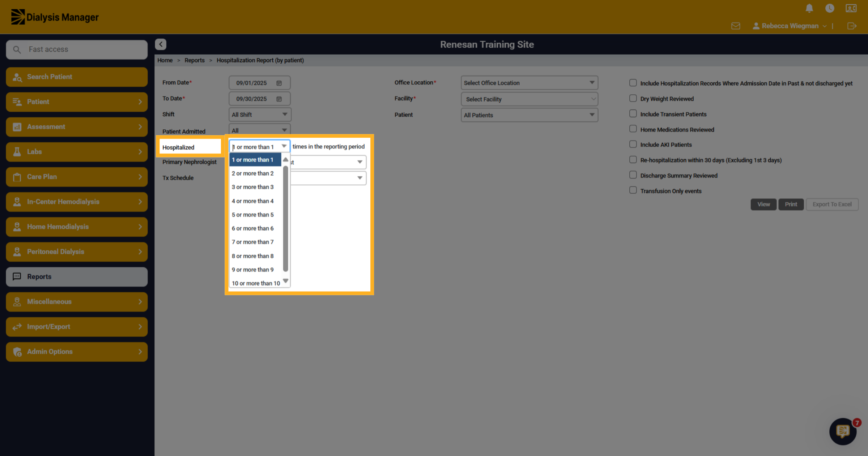Click the Search Patient sidebar icon
The image size is (868, 456).
(x=17, y=77)
